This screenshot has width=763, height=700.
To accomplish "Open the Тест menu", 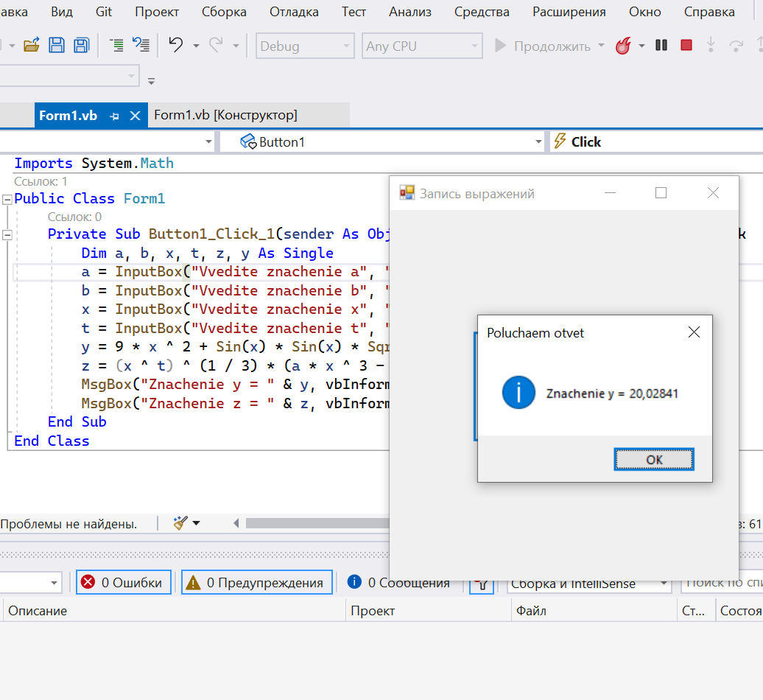I will tap(354, 12).
